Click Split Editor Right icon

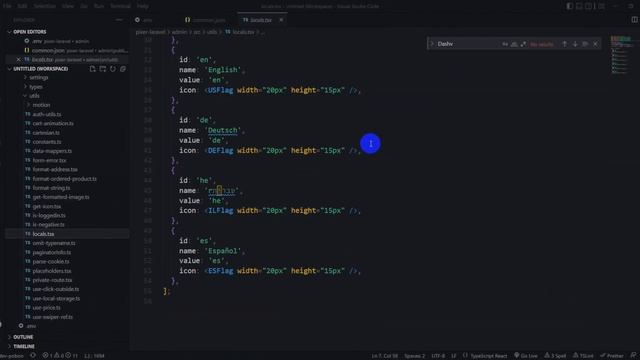coord(634,20)
